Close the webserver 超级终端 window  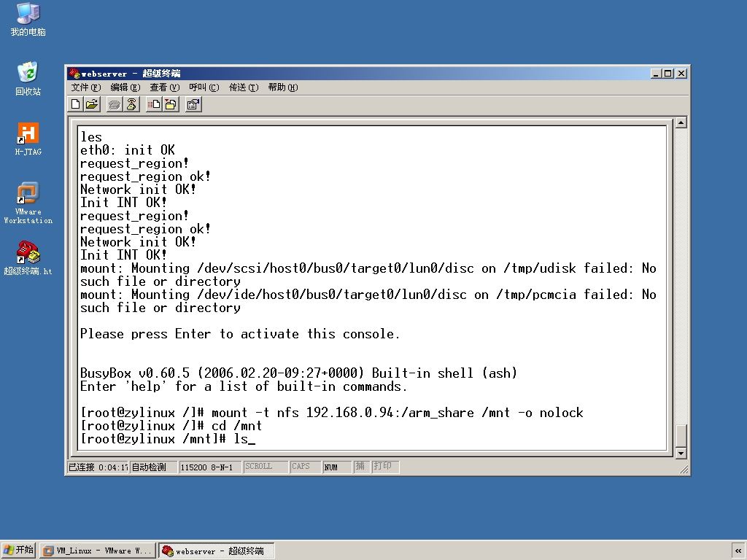pyautogui.click(x=681, y=74)
